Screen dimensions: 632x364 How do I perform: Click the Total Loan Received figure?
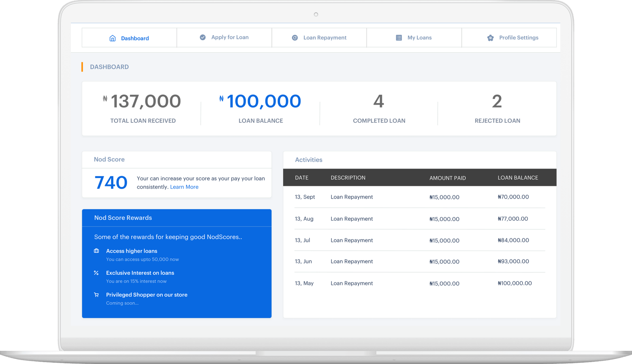145,101
